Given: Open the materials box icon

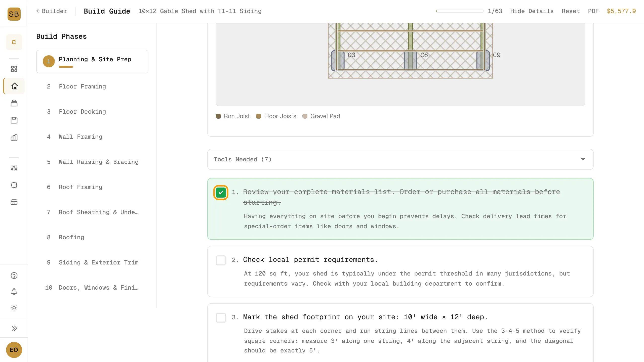Looking at the screenshot, I should click(x=14, y=103).
